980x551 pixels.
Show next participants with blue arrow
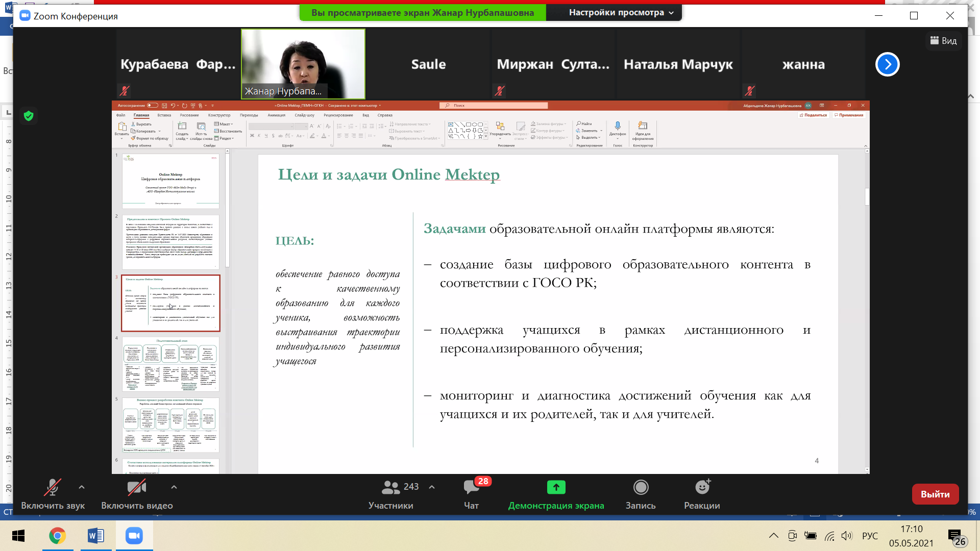887,64
